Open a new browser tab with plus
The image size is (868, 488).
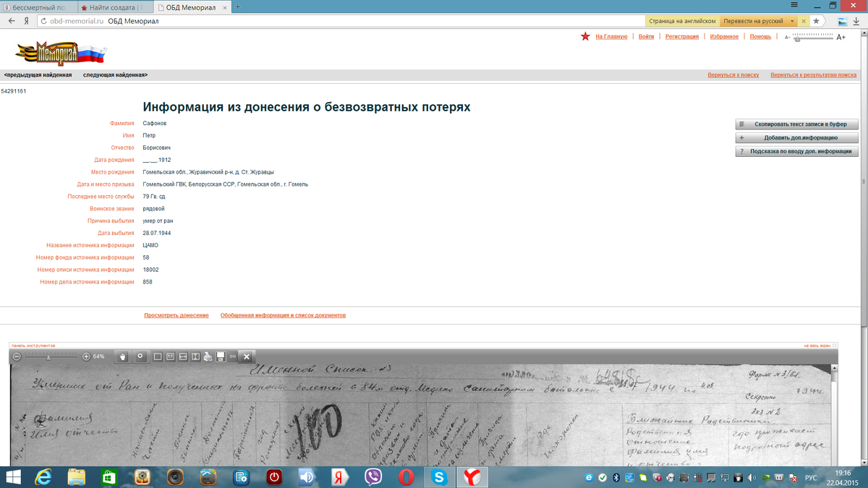point(239,7)
